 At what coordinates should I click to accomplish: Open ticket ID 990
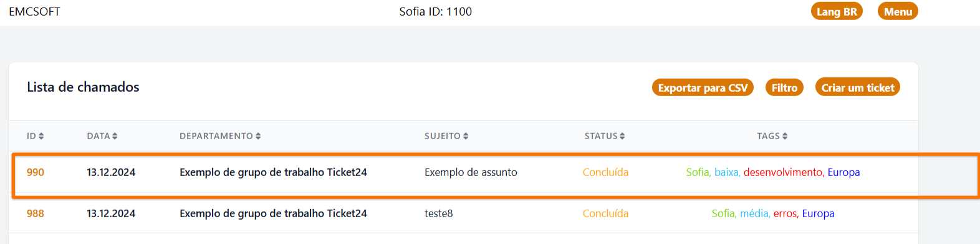[36, 172]
